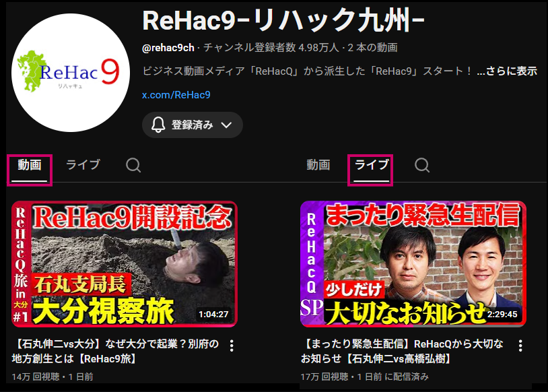
Task: Open the search icon above the 大分視察旅 video
Action: point(133,165)
